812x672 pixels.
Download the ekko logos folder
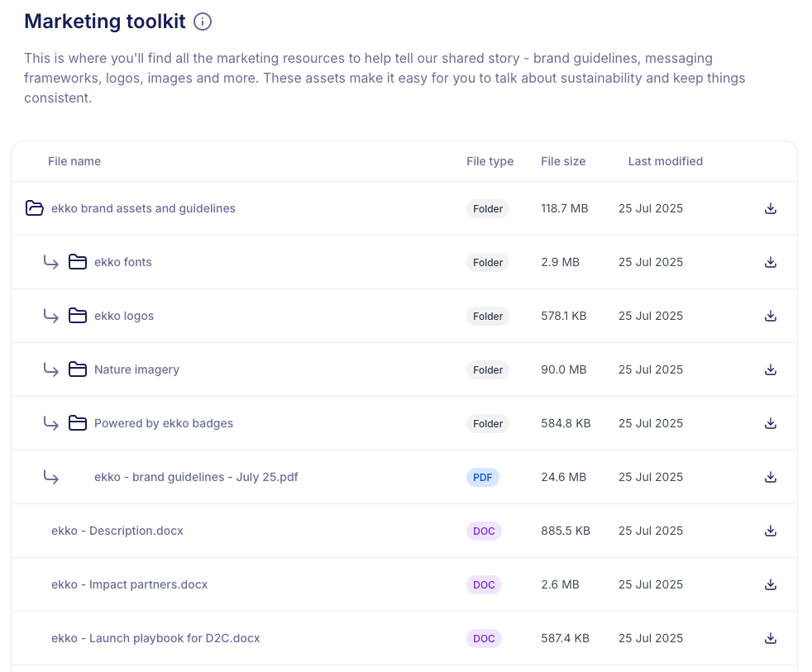[771, 317]
